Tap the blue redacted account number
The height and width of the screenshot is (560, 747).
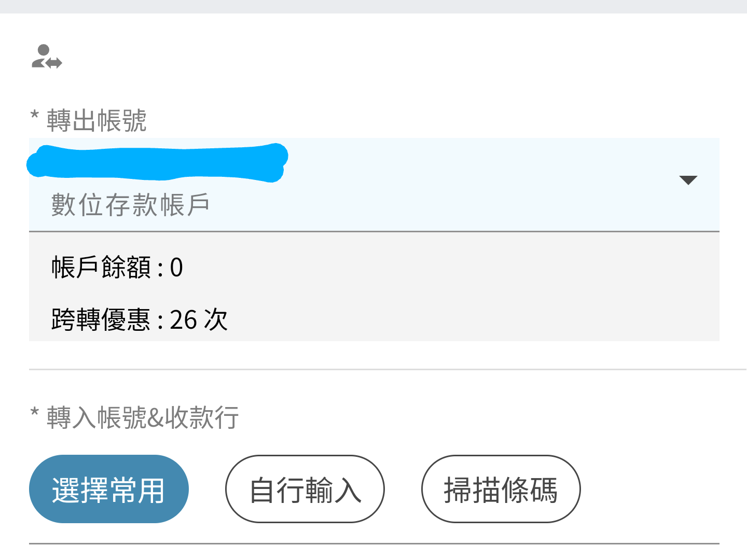pyautogui.click(x=157, y=163)
